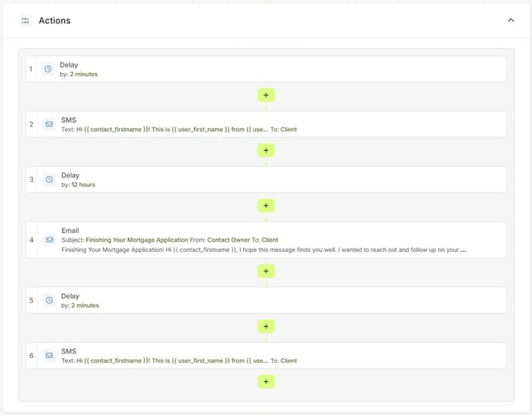Add action after the final SMS
Image resolution: width=532 pixels, height=415 pixels.
(266, 382)
